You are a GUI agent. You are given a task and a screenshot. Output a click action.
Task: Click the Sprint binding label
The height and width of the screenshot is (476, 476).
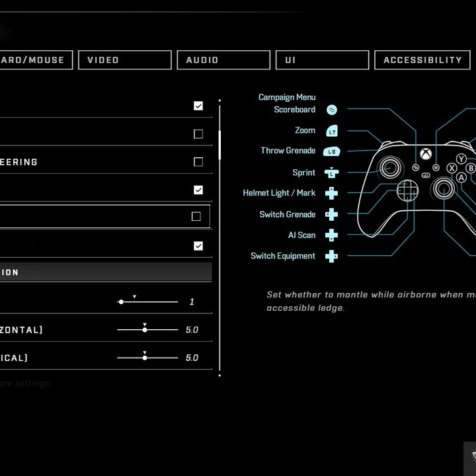point(303,173)
